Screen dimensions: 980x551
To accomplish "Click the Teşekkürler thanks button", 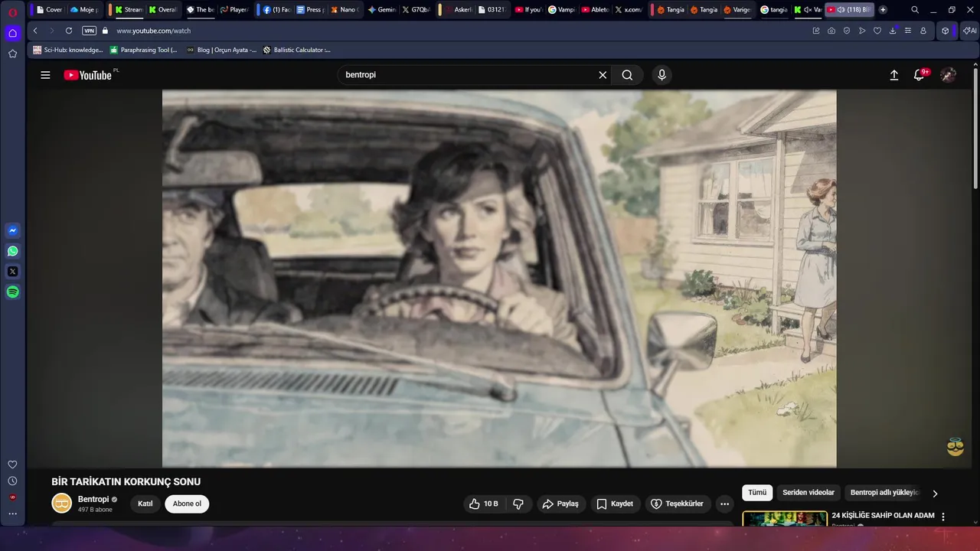I will tap(677, 504).
